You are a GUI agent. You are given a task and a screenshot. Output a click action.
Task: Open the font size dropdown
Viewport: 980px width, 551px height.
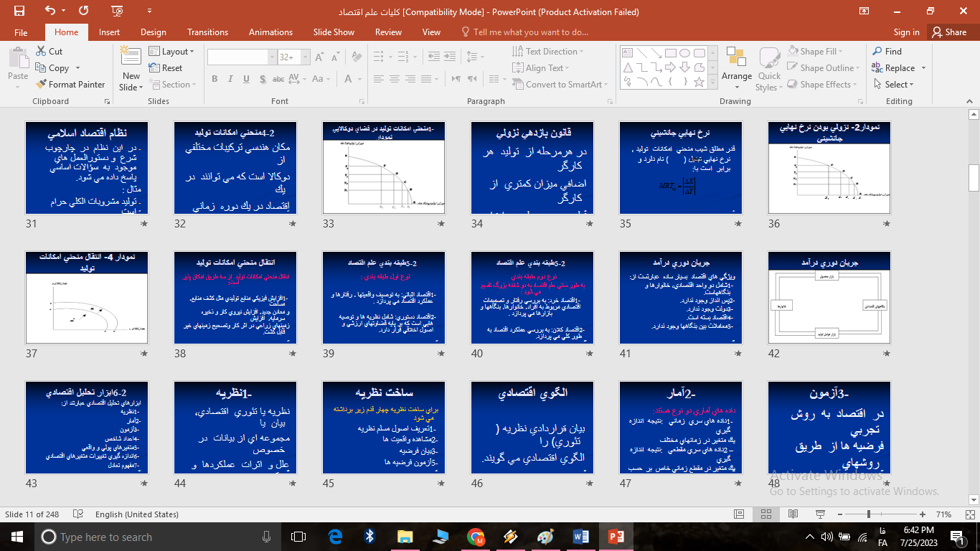pos(304,56)
